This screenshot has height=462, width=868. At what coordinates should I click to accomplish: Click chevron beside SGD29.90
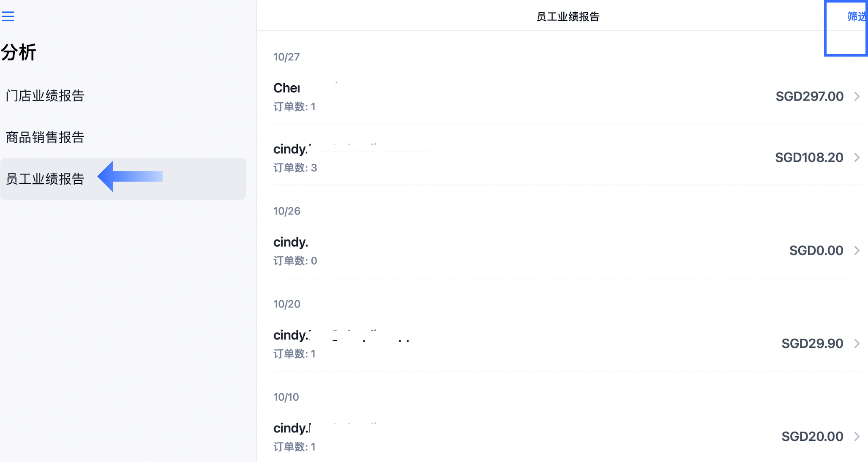pos(857,343)
